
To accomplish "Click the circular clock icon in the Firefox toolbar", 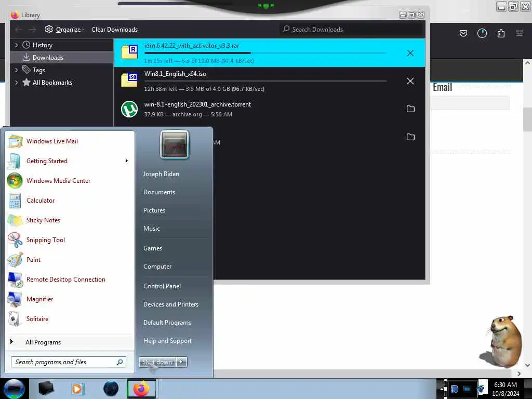I will (x=482, y=33).
